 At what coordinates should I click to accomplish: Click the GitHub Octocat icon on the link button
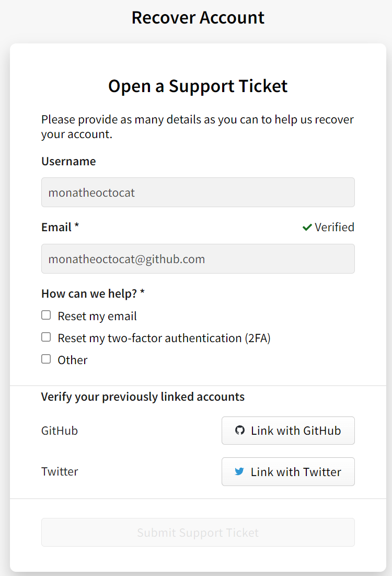tap(240, 431)
